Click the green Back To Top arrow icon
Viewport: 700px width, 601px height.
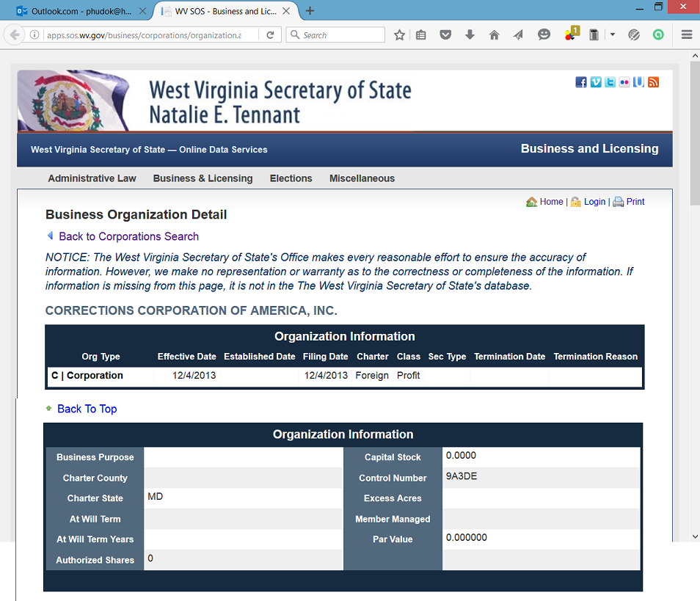(48, 408)
